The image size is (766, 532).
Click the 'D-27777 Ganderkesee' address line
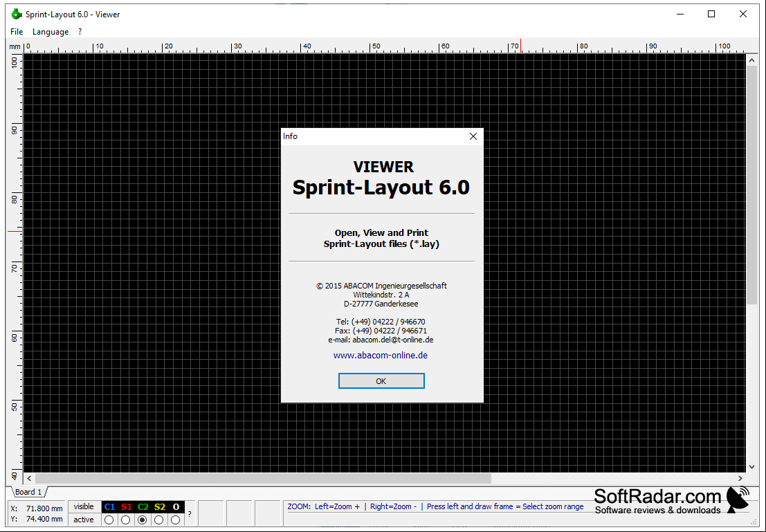point(381,304)
